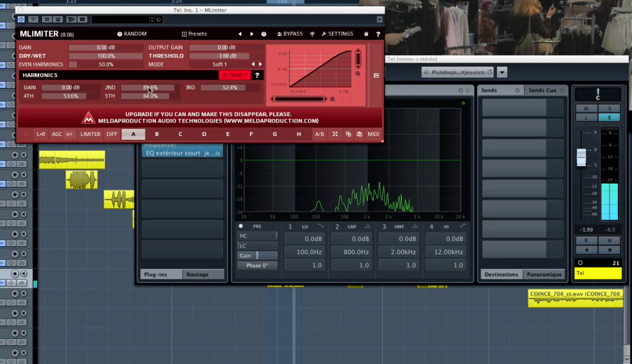Viewport: 632px width, 364px height.
Task: Open HARMONICS section help question mark
Action: [257, 75]
